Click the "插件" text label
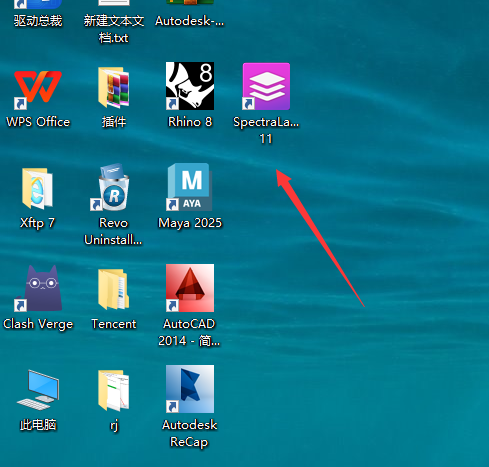The height and width of the screenshot is (467, 489). pyautogui.click(x=114, y=122)
